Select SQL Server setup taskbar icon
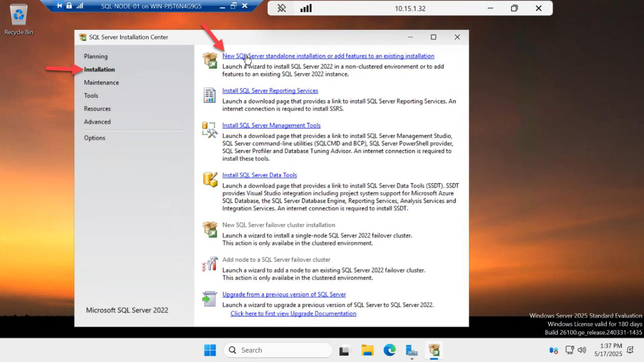Viewport: 644px width, 362px height. click(434, 350)
